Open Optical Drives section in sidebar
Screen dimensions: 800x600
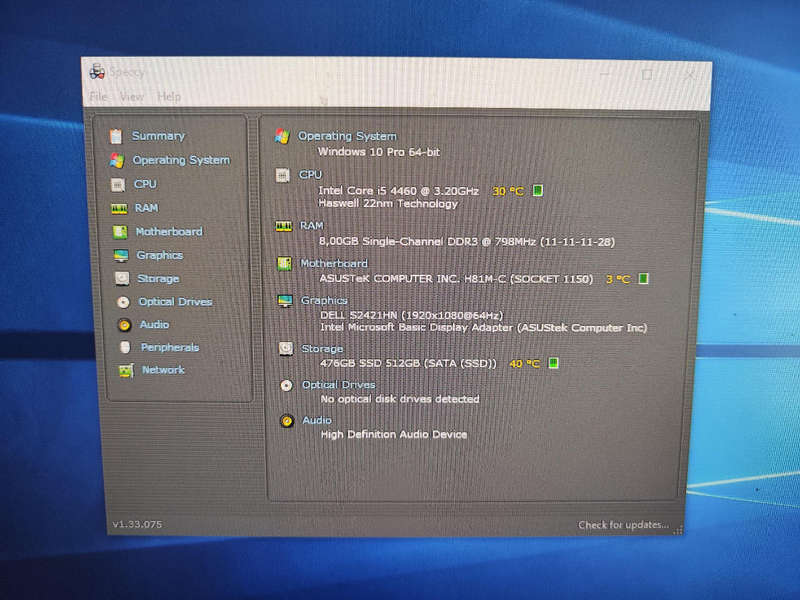pyautogui.click(x=176, y=302)
